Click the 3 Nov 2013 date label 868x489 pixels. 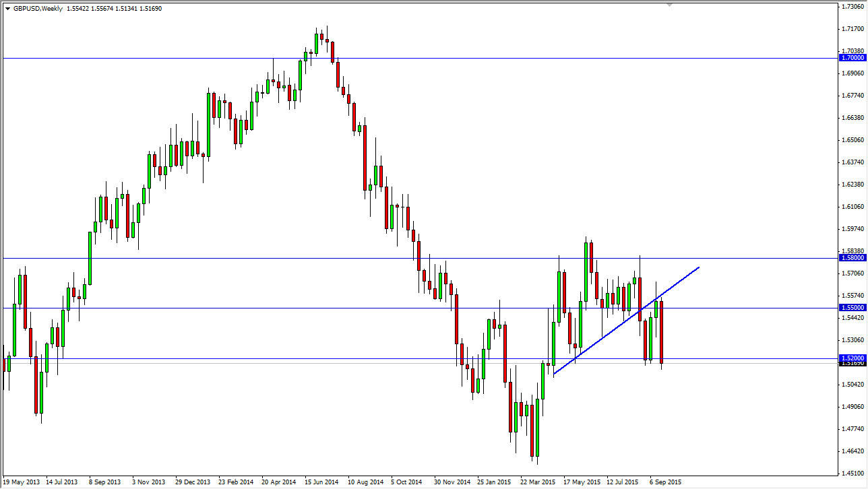(148, 482)
